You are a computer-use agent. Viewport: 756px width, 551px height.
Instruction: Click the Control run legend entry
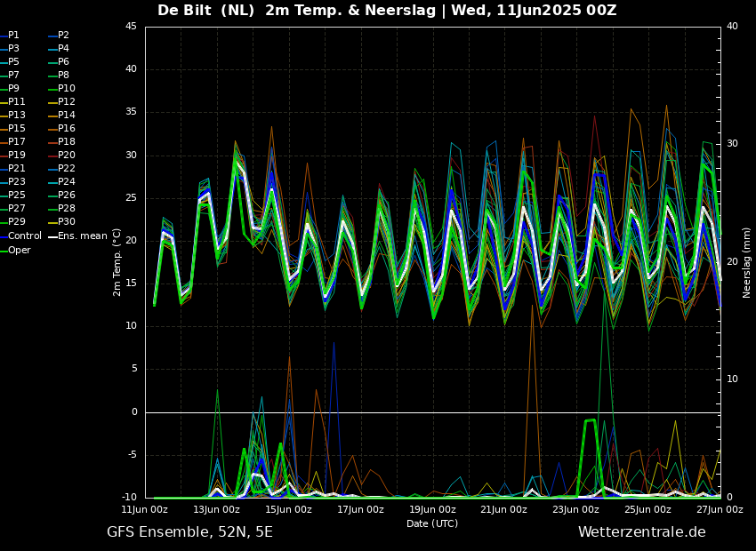pos(24,236)
